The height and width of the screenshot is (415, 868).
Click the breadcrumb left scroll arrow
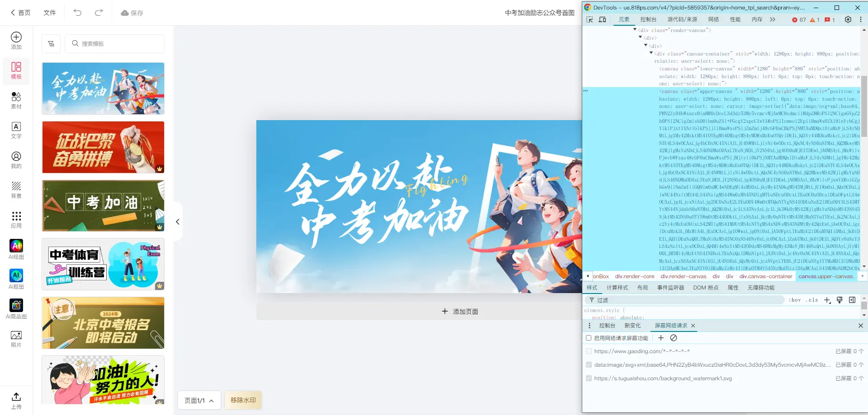(587, 276)
